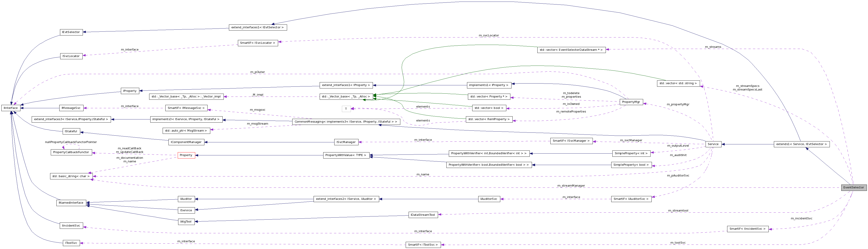Open the PropertyWithValue< TYPE > node
868x249 pixels.
345,155
